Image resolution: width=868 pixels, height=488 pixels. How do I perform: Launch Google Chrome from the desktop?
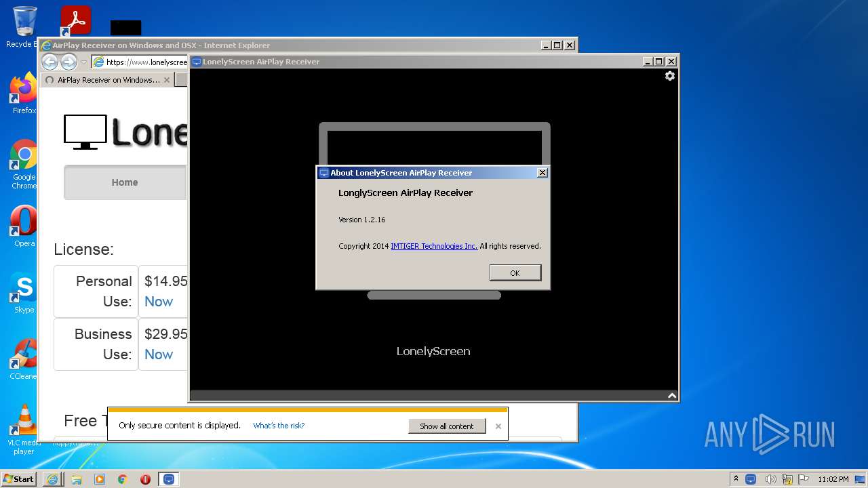click(24, 165)
